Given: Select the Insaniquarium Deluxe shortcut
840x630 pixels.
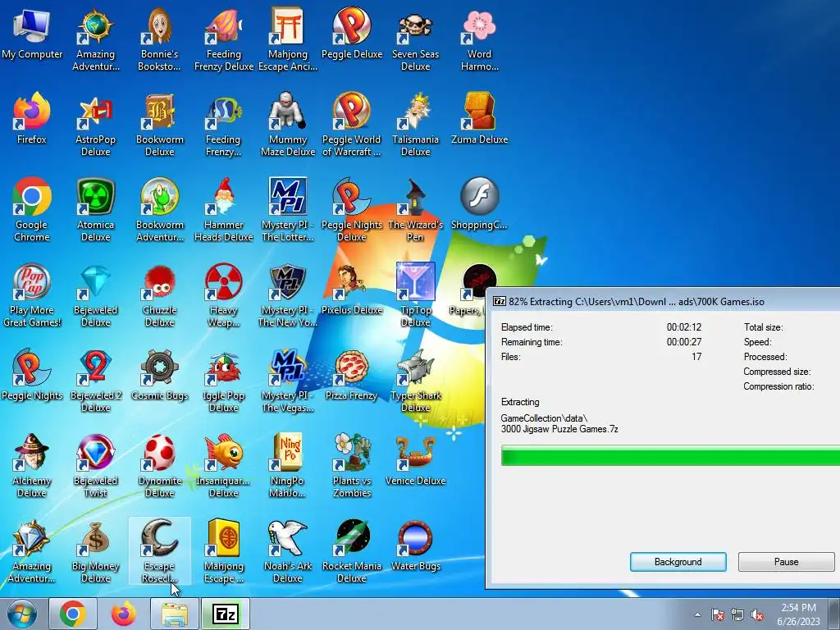Looking at the screenshot, I should tap(223, 466).
